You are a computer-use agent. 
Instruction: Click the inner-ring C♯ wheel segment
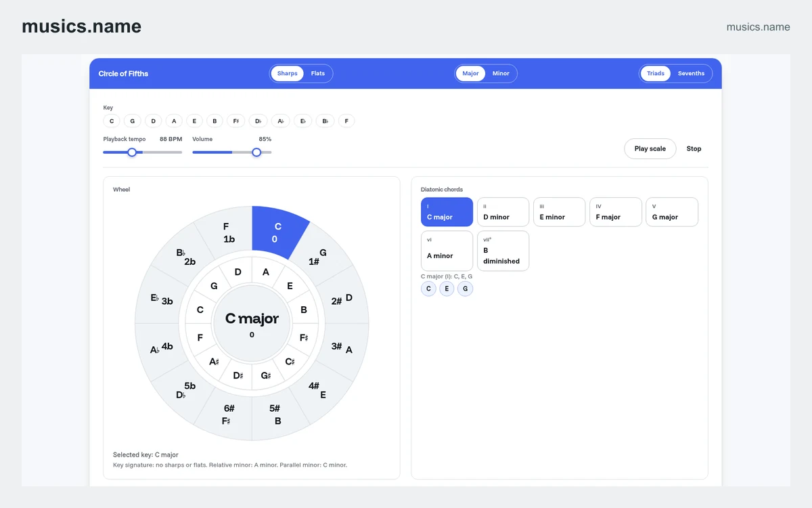290,361
